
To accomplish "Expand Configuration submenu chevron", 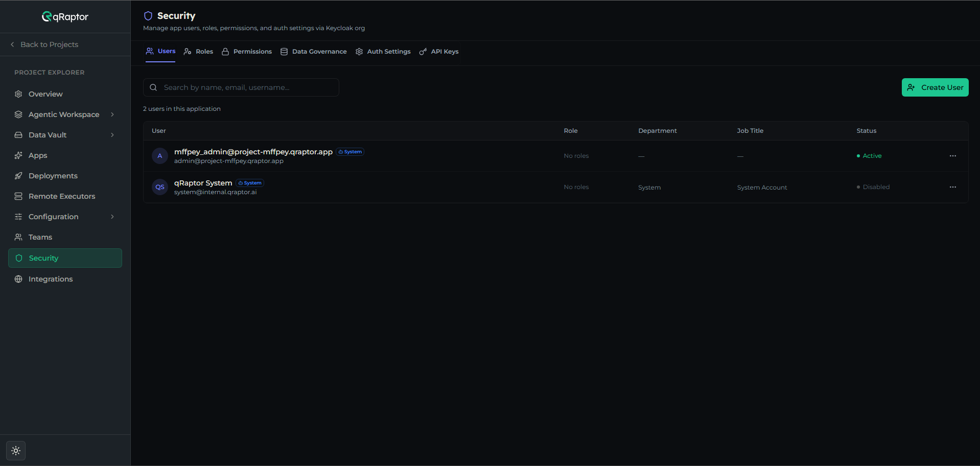I will coord(112,217).
